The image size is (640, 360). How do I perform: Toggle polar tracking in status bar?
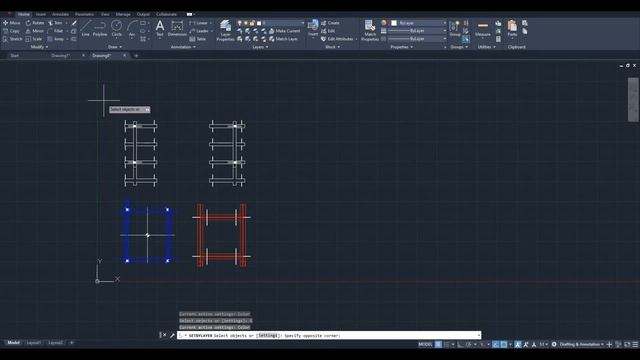pyautogui.click(x=469, y=344)
